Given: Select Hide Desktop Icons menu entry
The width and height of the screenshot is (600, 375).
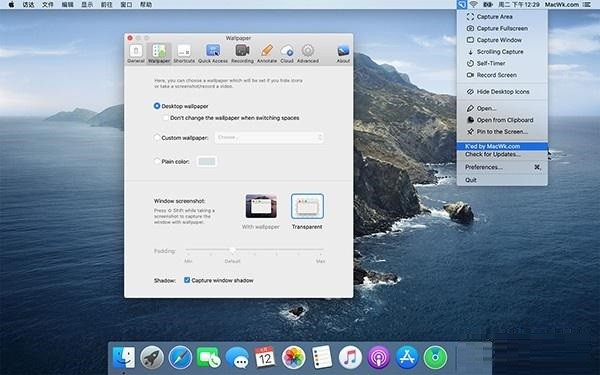Looking at the screenshot, I should (x=502, y=92).
